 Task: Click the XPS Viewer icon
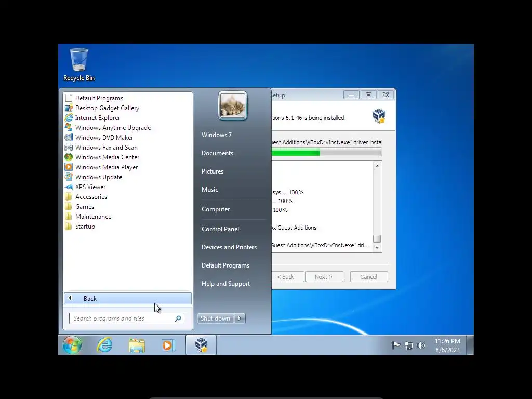coord(69,187)
